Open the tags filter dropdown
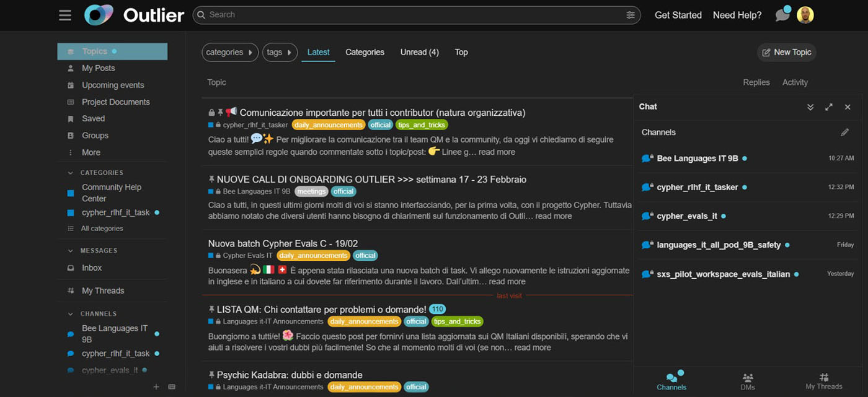 pyautogui.click(x=280, y=53)
